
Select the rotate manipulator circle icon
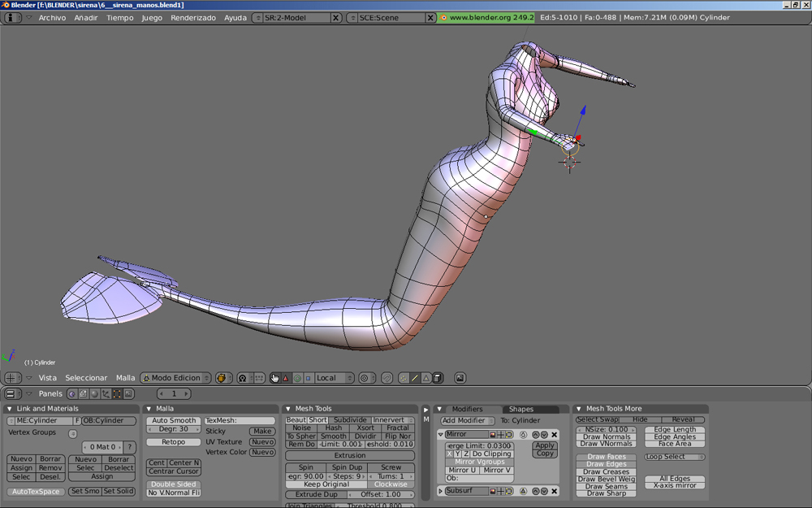point(297,378)
